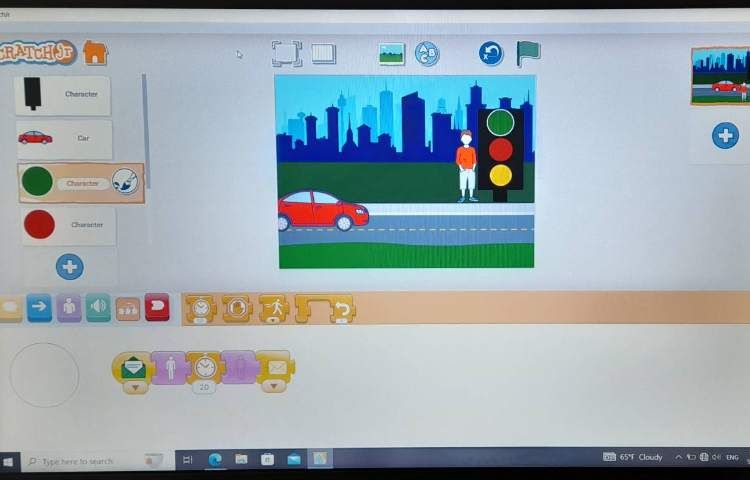This screenshot has height=480, width=750.
Task: Click the add text ABC icon
Action: (427, 54)
